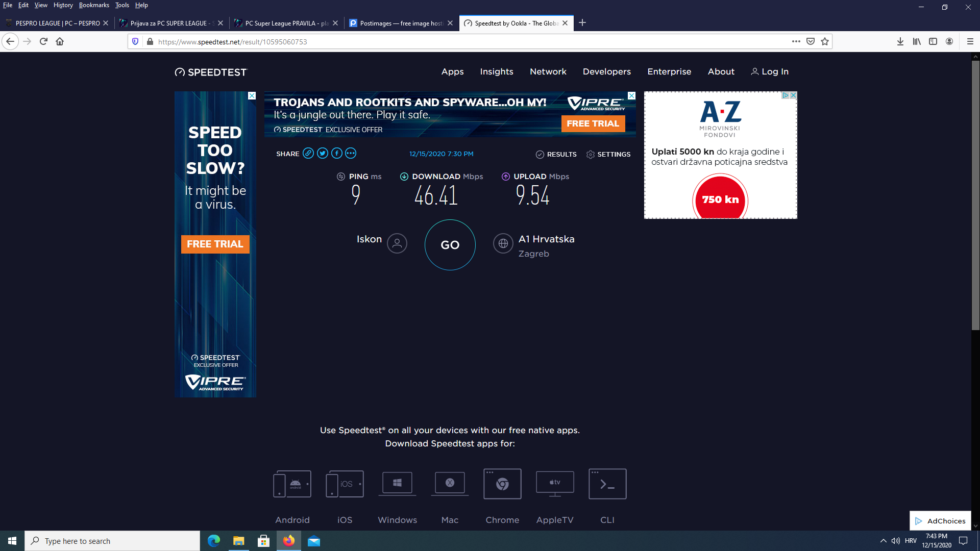Screen dimensions: 980x551
Task: Share result on Twitter icon
Action: tap(323, 154)
